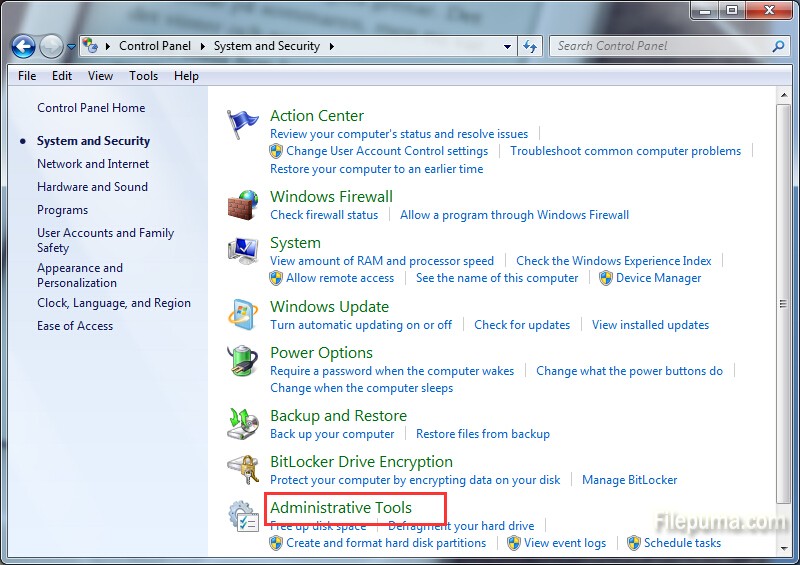
Task: Select Network and Internet in the sidebar
Action: [93, 164]
